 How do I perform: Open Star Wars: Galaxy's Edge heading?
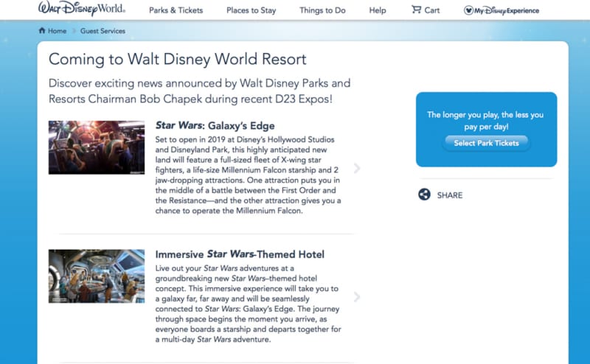click(x=215, y=125)
